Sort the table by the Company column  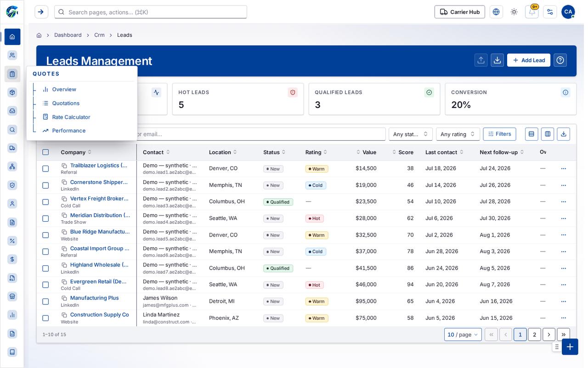[x=76, y=152]
